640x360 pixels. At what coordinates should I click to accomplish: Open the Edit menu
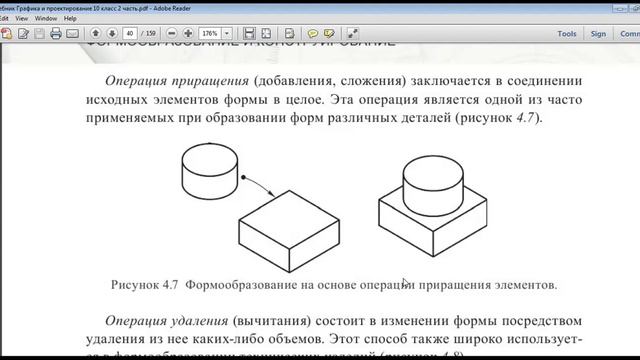[x=4, y=18]
